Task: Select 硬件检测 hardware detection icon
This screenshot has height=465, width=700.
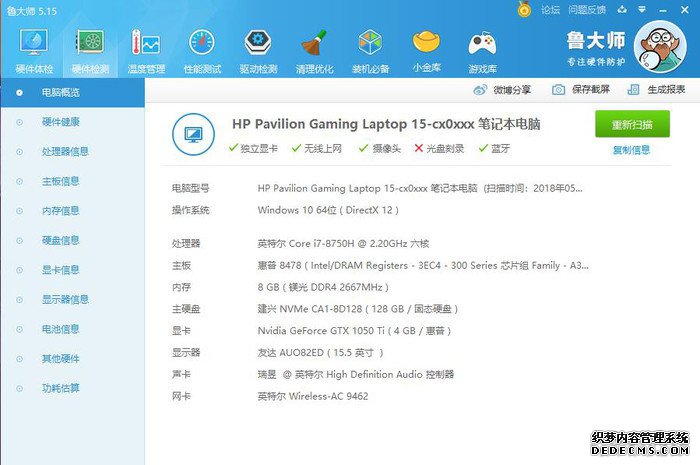Action: click(x=90, y=50)
